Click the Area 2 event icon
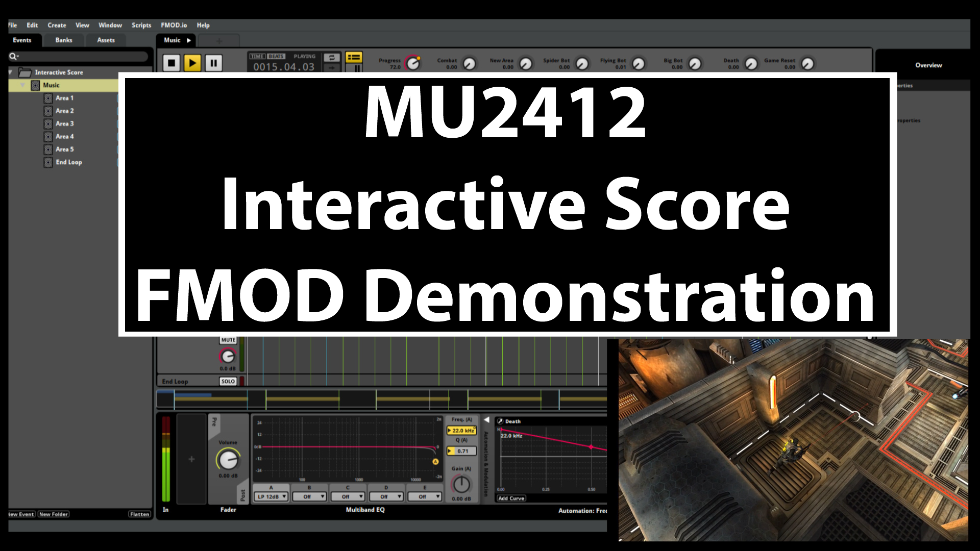 coord(48,111)
